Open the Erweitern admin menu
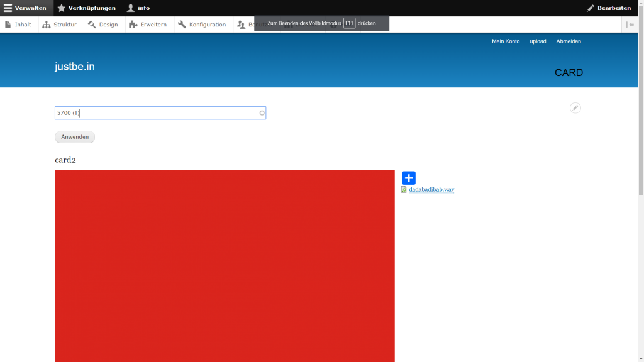644x362 pixels. (x=148, y=25)
